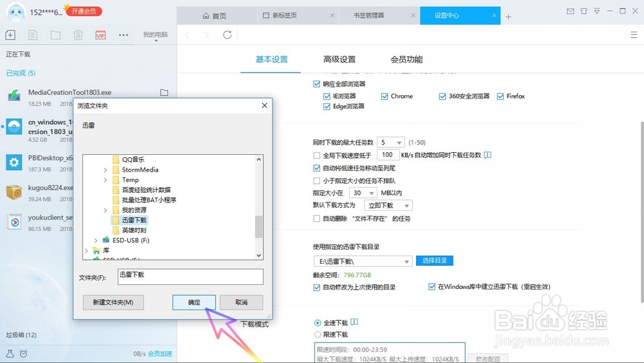Switch to the 书签管理器 tab
This screenshot has height=363, width=644.
click(379, 15)
